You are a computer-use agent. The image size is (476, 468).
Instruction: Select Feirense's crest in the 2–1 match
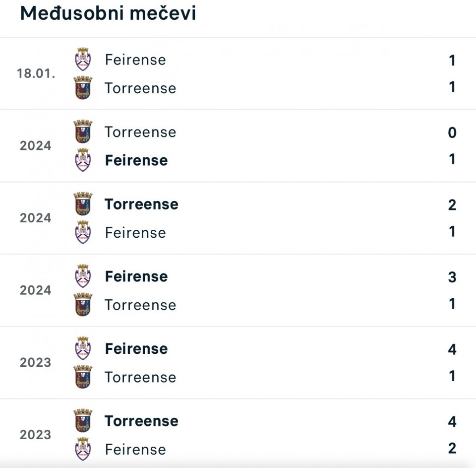coord(83,232)
